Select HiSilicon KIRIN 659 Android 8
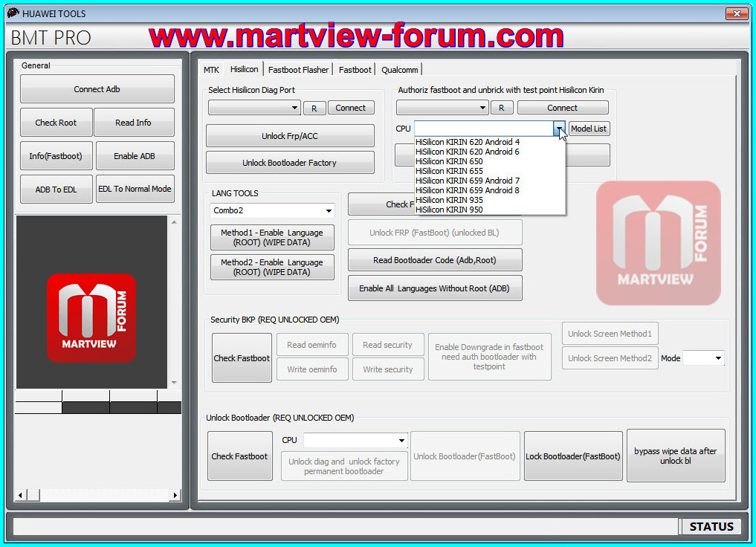 click(x=490, y=190)
